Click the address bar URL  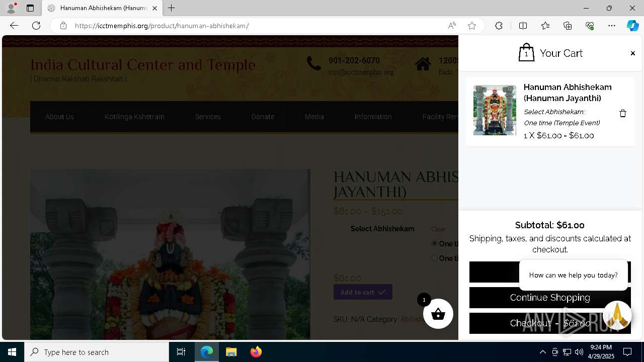coord(162,26)
